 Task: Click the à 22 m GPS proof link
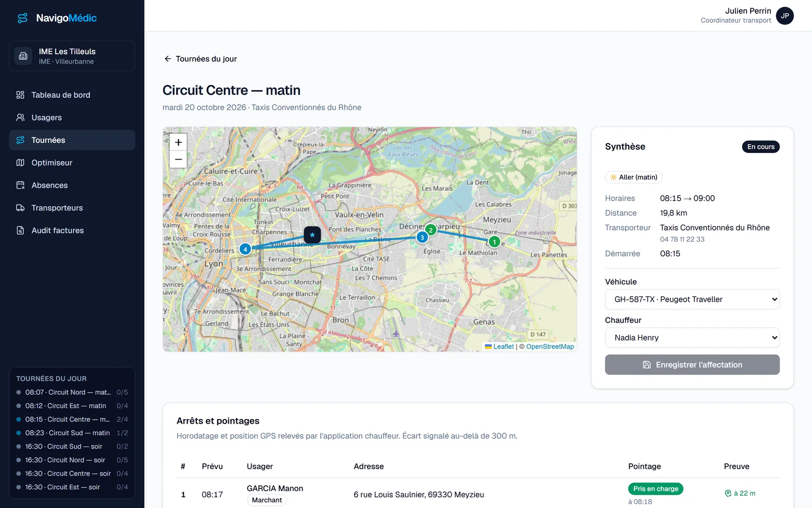[740, 493]
